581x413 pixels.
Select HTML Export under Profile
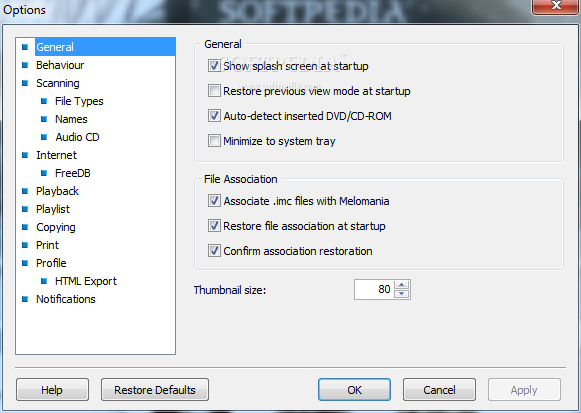(x=86, y=281)
